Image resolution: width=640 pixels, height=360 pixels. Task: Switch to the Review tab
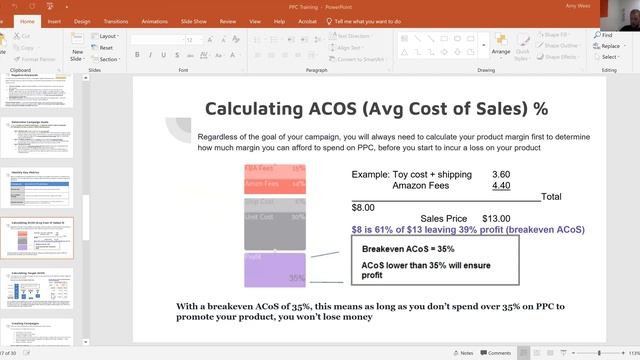[228, 21]
